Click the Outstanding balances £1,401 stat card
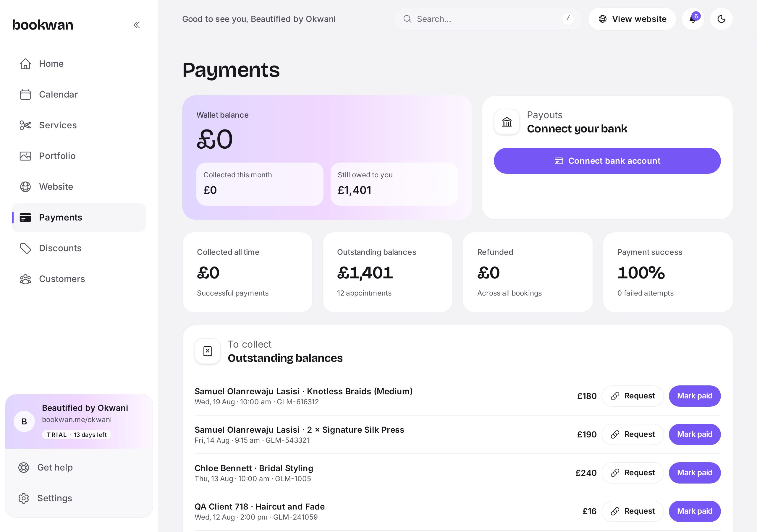The height and width of the screenshot is (532, 757). (387, 272)
